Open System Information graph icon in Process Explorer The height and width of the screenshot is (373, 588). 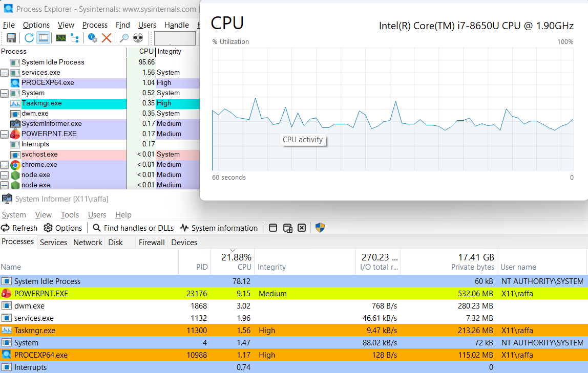(61, 38)
